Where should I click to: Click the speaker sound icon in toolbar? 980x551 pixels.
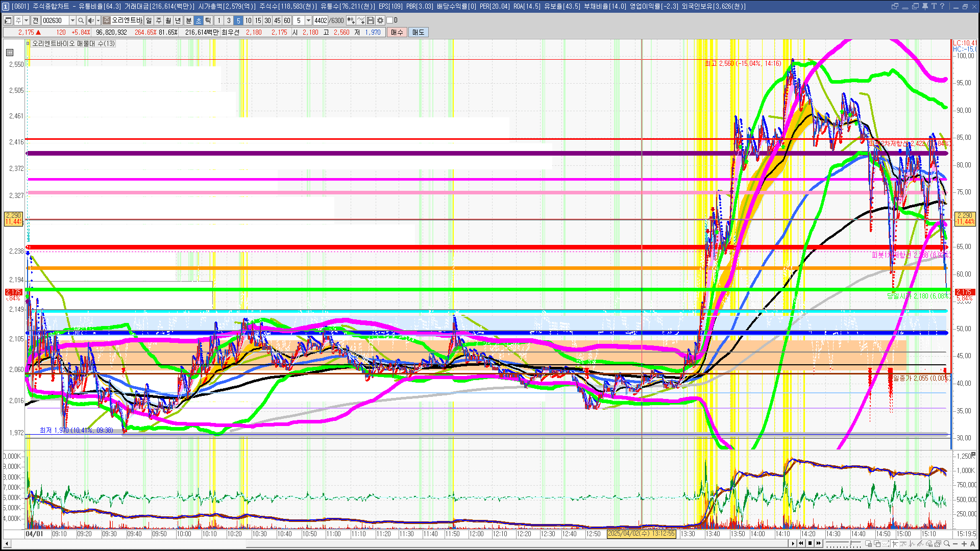point(90,20)
